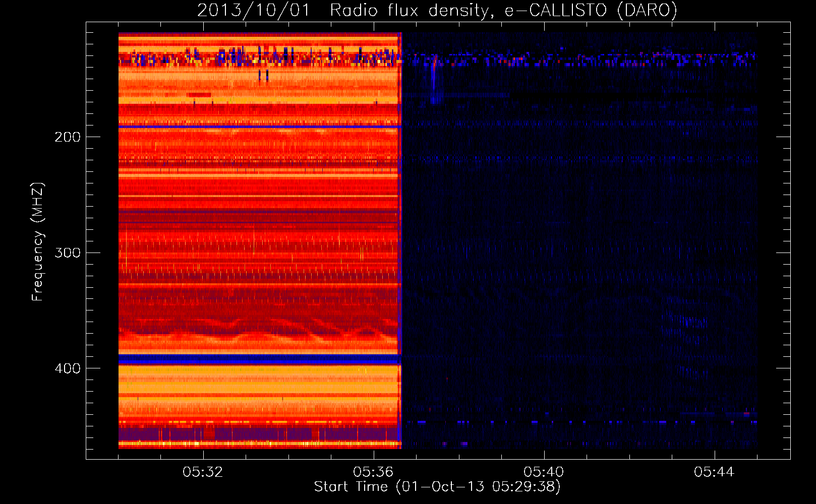Click the 200 frequency tick label
816x504 pixels.
(68, 137)
